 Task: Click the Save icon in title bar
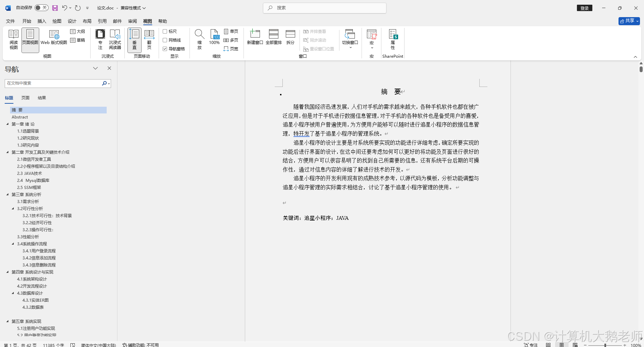tap(55, 8)
